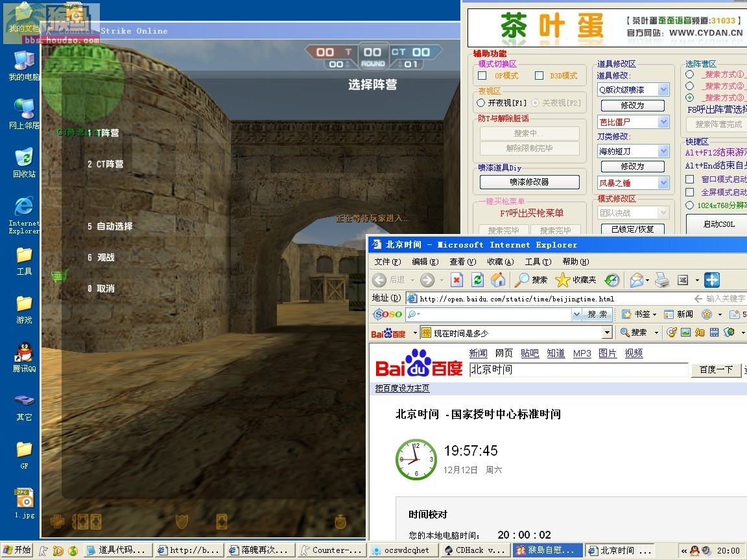The width and height of the screenshot is (747, 560).
Task: Go to the Home page in IE
Action: pyautogui.click(x=498, y=280)
